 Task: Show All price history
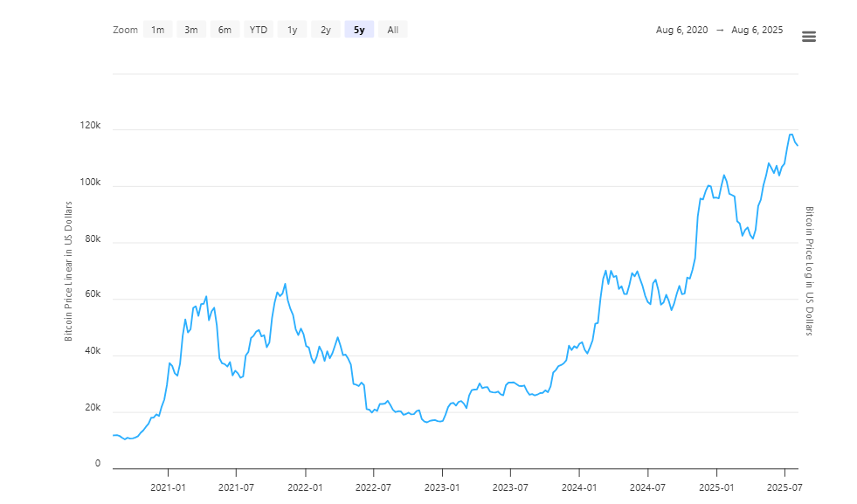coord(393,30)
